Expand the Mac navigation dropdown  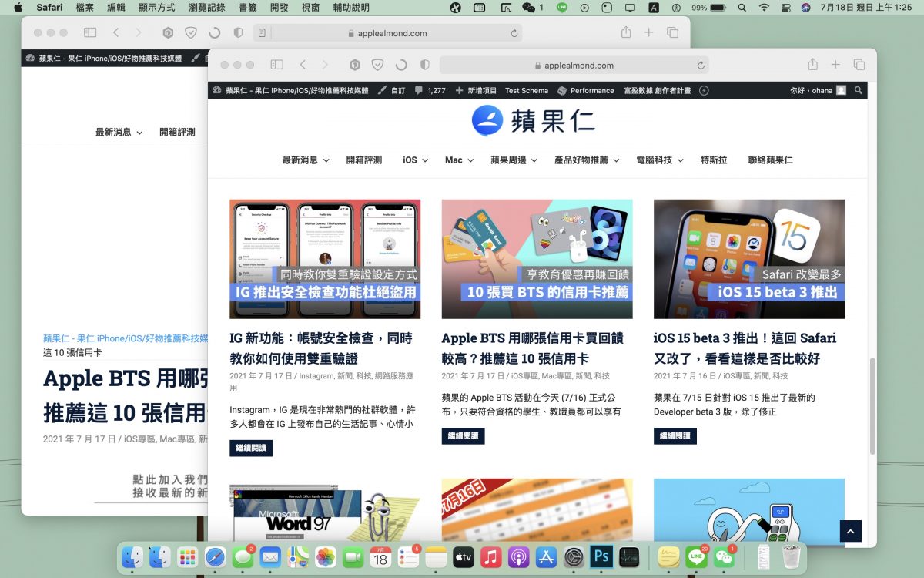tap(458, 160)
